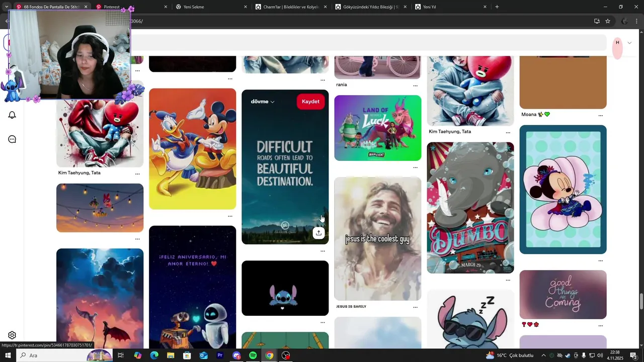Open three-dot menu under Mickey and Donald pin
Image resolution: width=644 pixels, height=362 pixels.
(x=230, y=216)
